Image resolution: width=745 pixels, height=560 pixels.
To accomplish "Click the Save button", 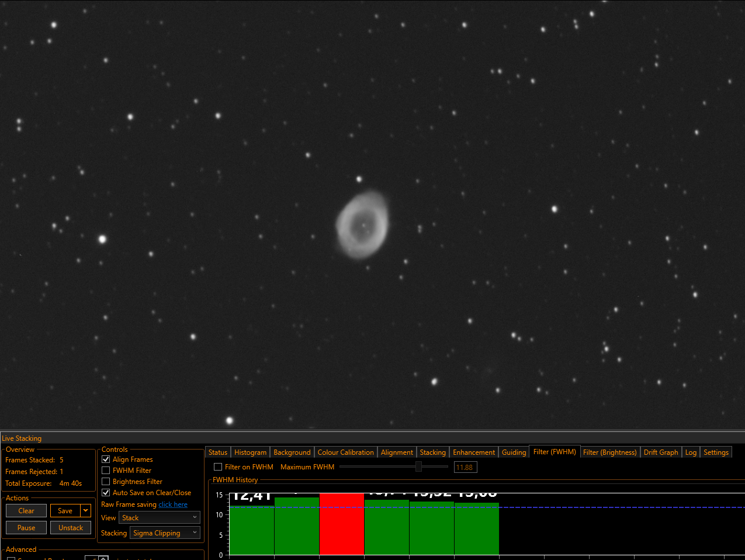I will coord(65,511).
